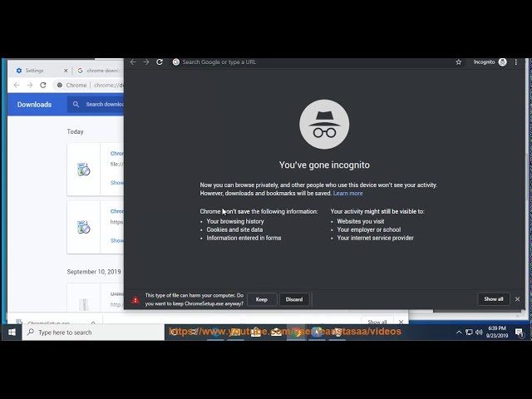Click the volume speaker icon in the tray
The width and height of the screenshot is (532, 399).
[x=479, y=332]
